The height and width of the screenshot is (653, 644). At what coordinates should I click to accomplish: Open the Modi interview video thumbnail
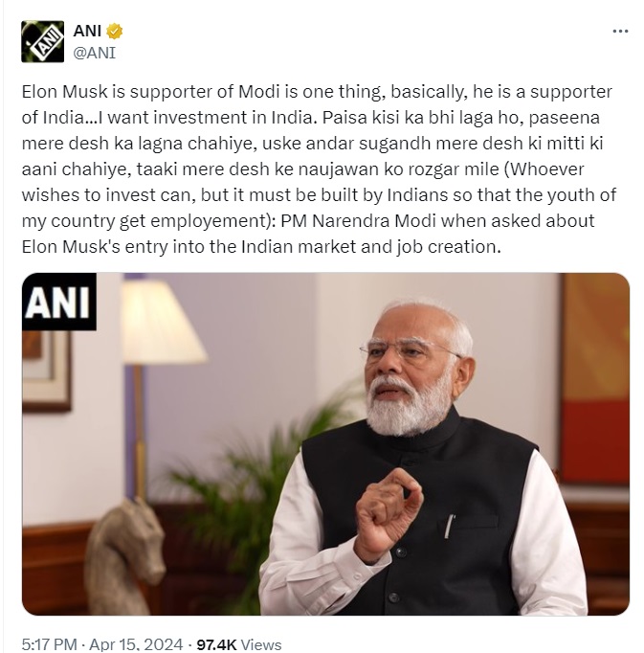pos(325,443)
